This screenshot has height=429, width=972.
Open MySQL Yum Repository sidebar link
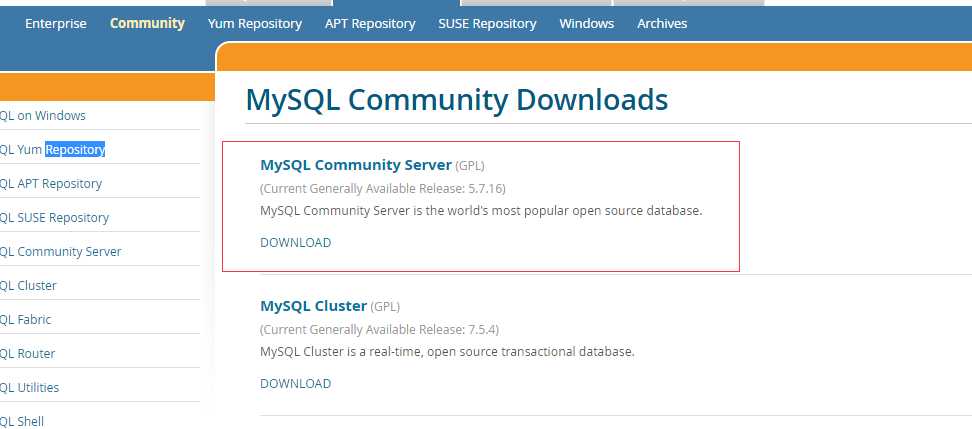click(x=53, y=149)
